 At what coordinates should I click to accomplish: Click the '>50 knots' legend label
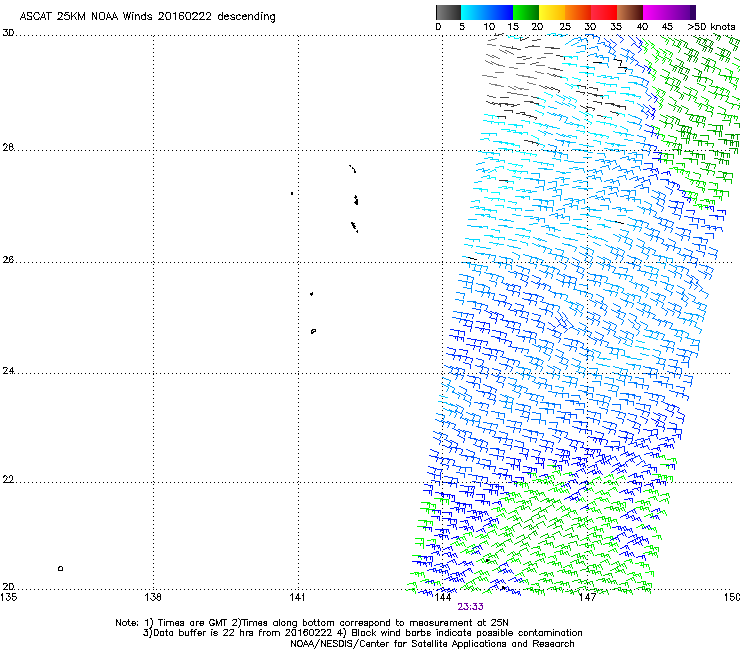point(711,27)
